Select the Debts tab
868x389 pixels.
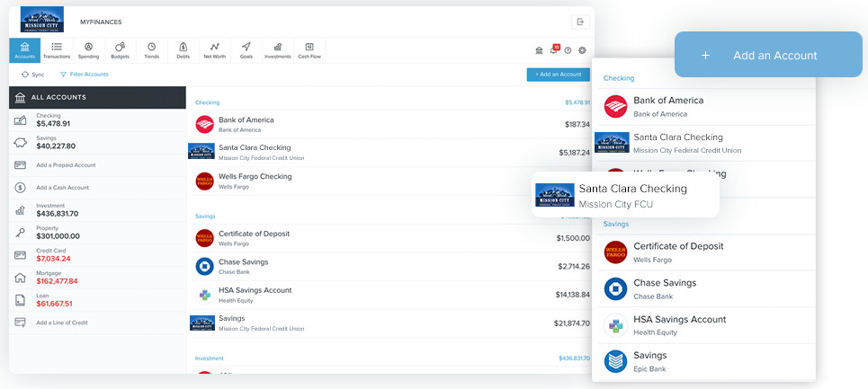[183, 50]
